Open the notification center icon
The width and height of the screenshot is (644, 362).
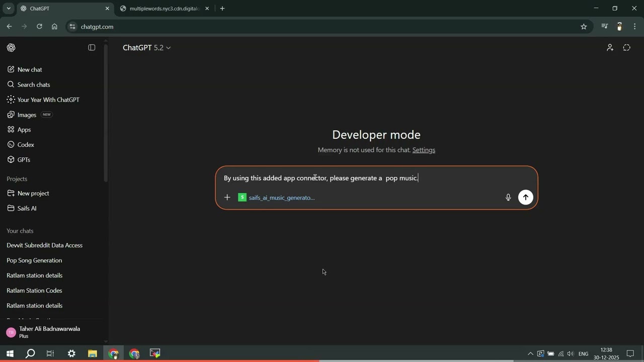click(630, 354)
